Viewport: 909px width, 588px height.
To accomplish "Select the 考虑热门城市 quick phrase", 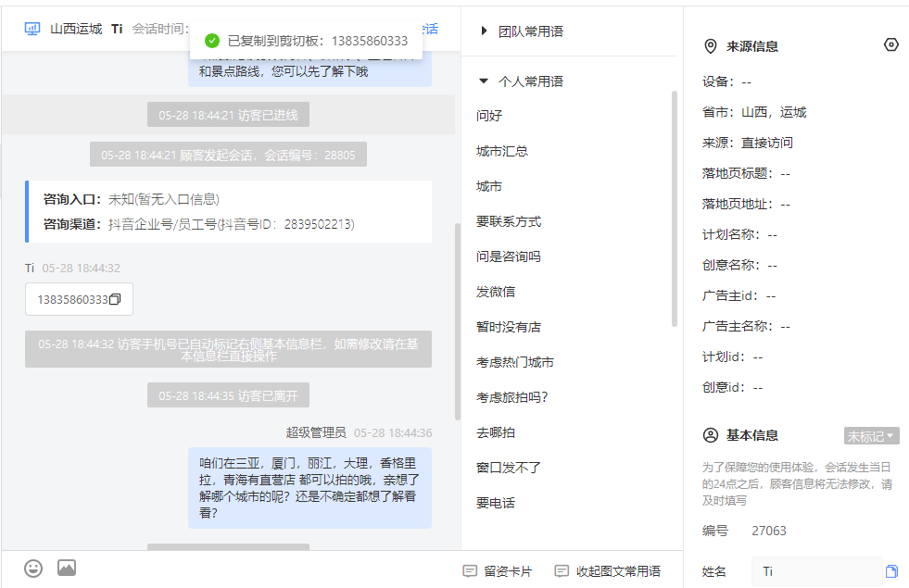I will click(515, 362).
